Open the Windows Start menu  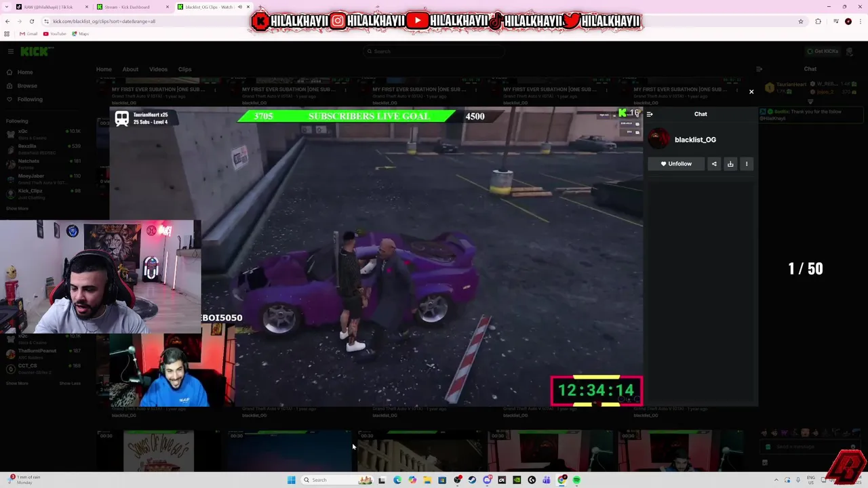[x=292, y=480]
